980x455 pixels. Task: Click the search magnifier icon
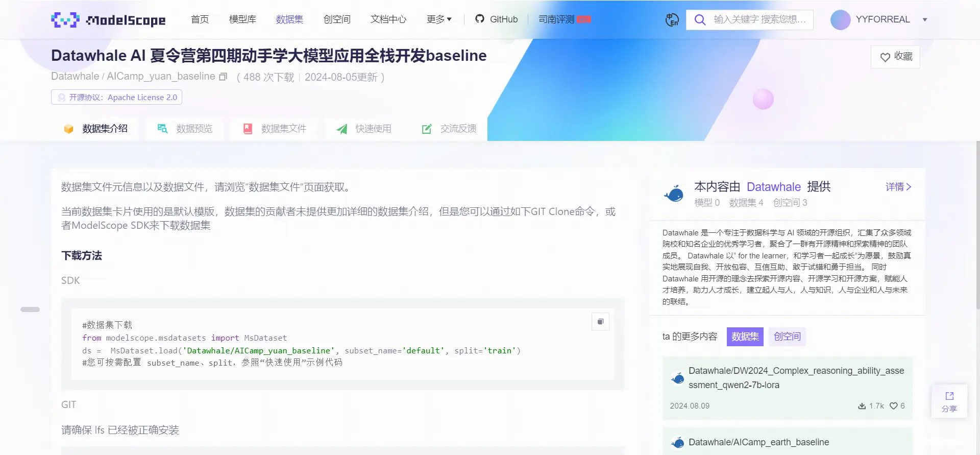[x=700, y=20]
